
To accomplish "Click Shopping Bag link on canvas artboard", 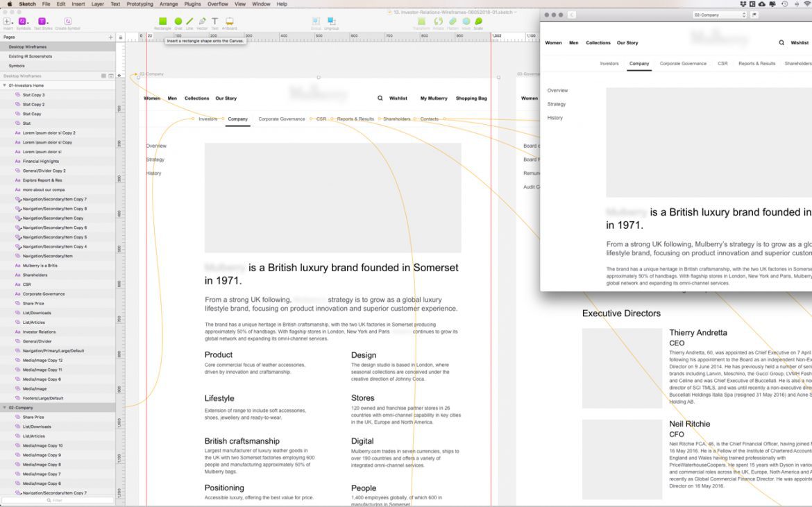I will (471, 98).
